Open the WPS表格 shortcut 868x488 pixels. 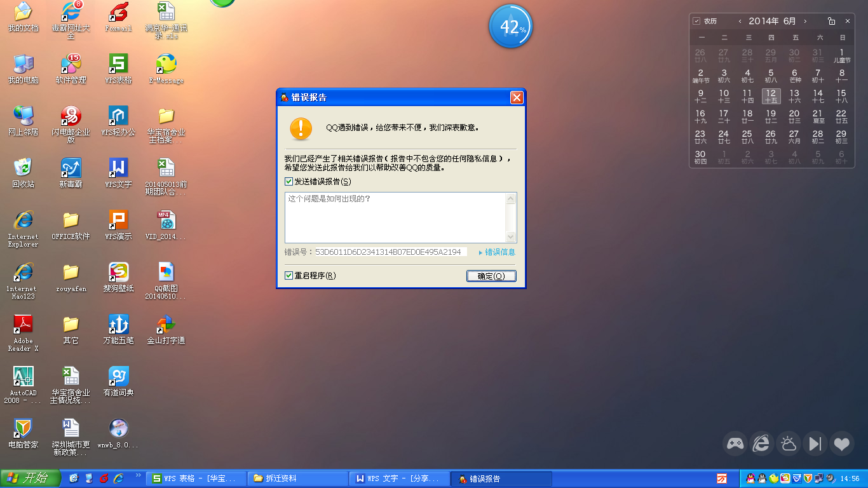tap(118, 69)
